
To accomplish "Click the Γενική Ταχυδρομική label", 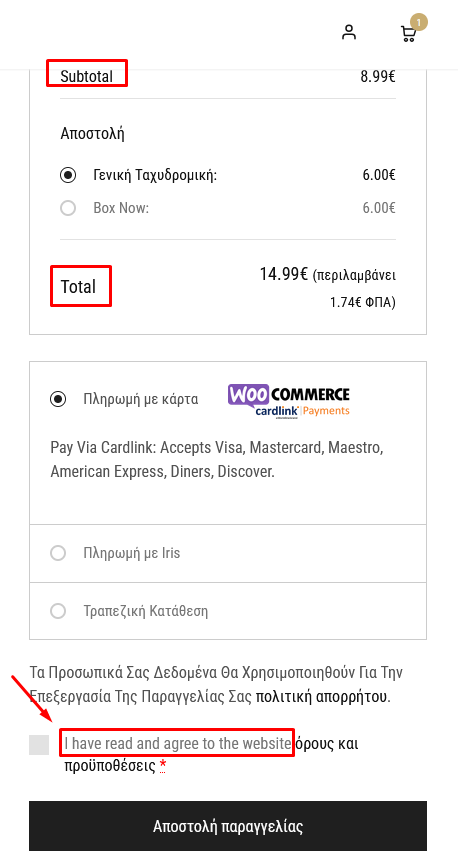I will (x=155, y=175).
